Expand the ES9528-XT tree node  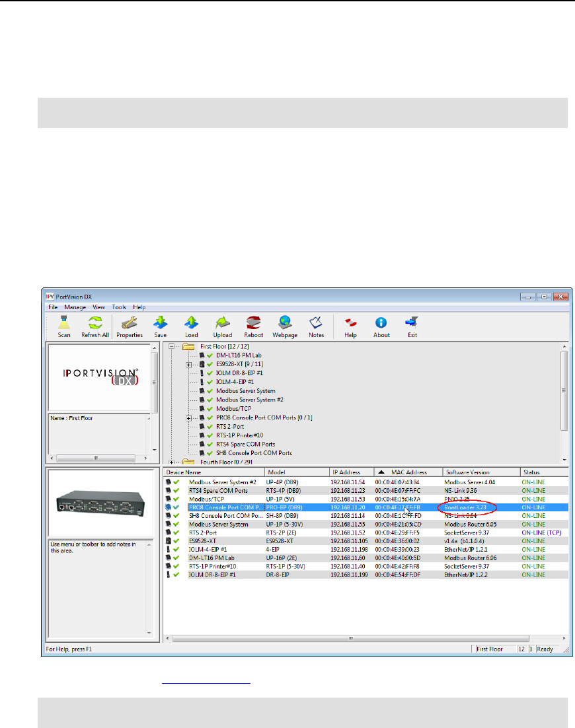pos(188,365)
